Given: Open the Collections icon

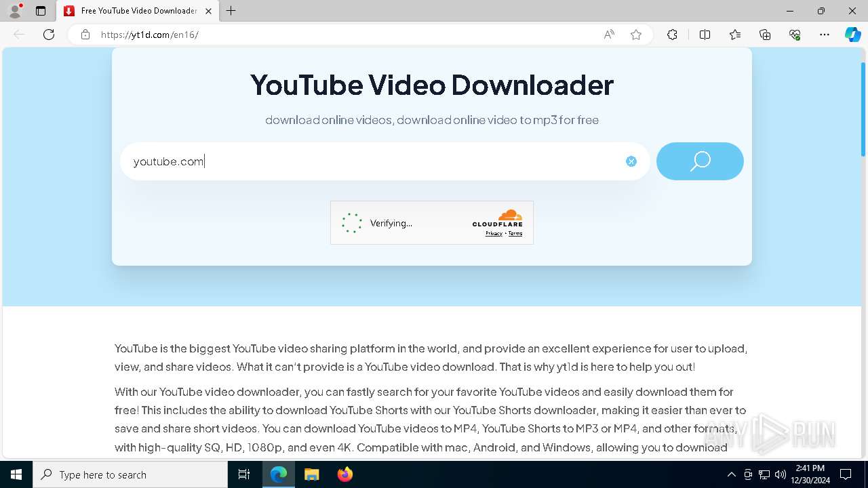Looking at the screenshot, I should click(x=765, y=35).
